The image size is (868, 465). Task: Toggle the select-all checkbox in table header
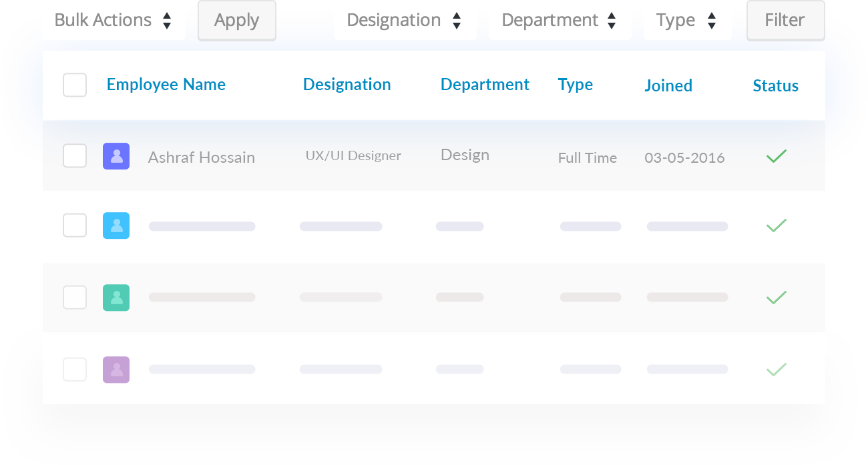(75, 85)
